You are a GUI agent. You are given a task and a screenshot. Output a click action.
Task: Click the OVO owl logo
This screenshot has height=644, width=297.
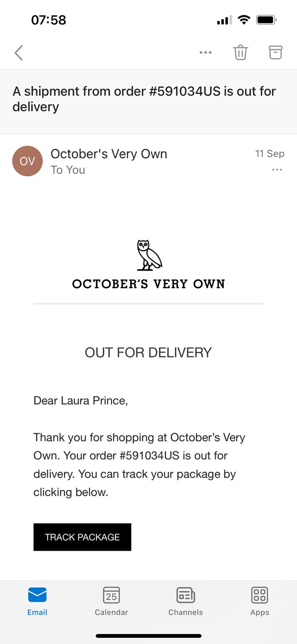pos(149,255)
